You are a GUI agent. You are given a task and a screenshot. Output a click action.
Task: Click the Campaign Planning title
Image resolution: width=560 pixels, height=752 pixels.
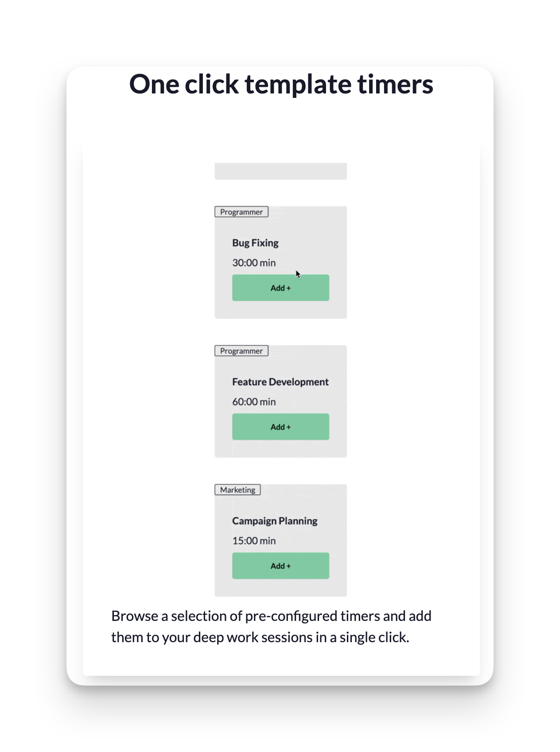pos(275,521)
